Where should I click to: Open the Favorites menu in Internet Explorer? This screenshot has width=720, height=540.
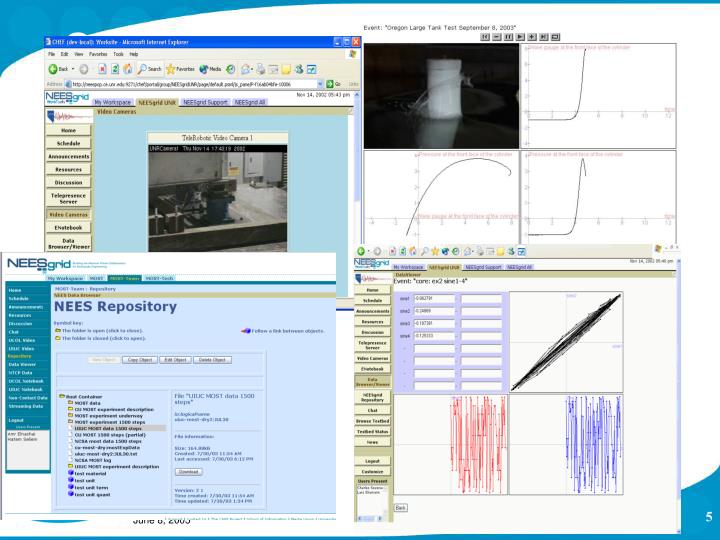pos(98,54)
